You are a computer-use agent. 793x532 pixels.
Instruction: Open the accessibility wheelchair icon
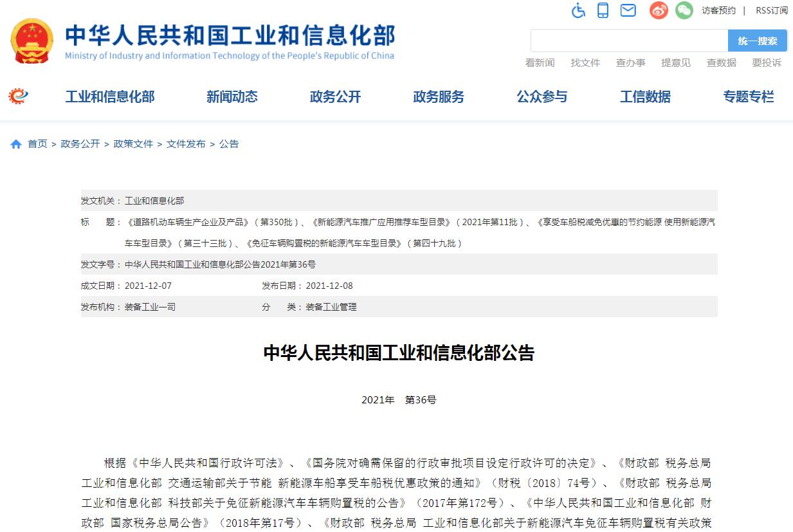pyautogui.click(x=579, y=10)
